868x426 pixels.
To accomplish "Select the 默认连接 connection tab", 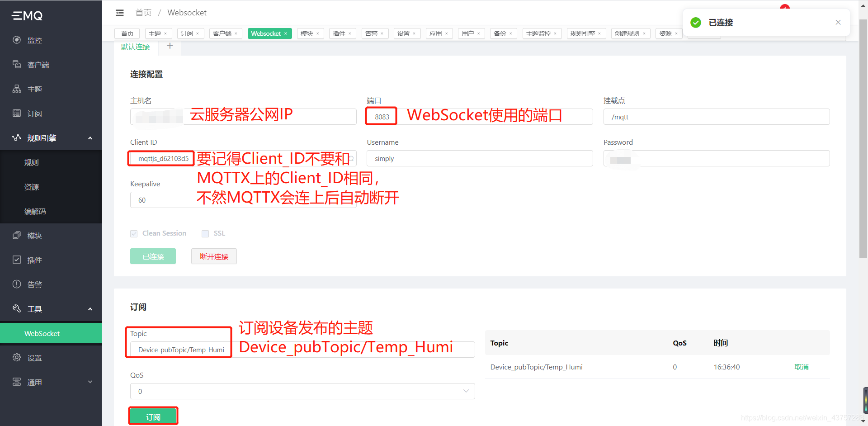I will (135, 47).
